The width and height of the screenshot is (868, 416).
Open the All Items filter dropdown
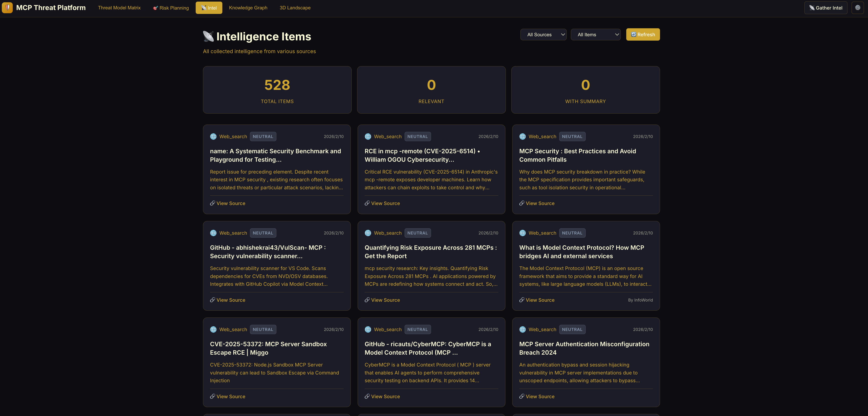click(x=595, y=34)
